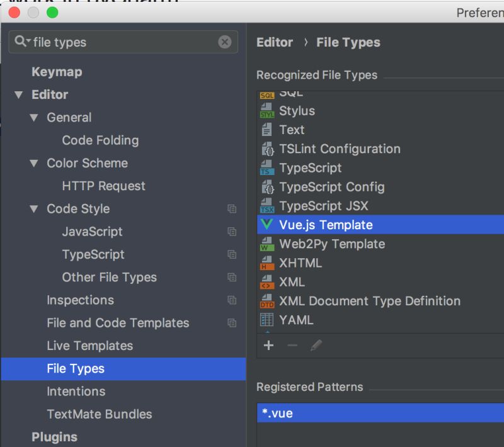Screen dimensions: 504x447
Task: Click the TypeScript JSX file icon
Action: tap(268, 206)
